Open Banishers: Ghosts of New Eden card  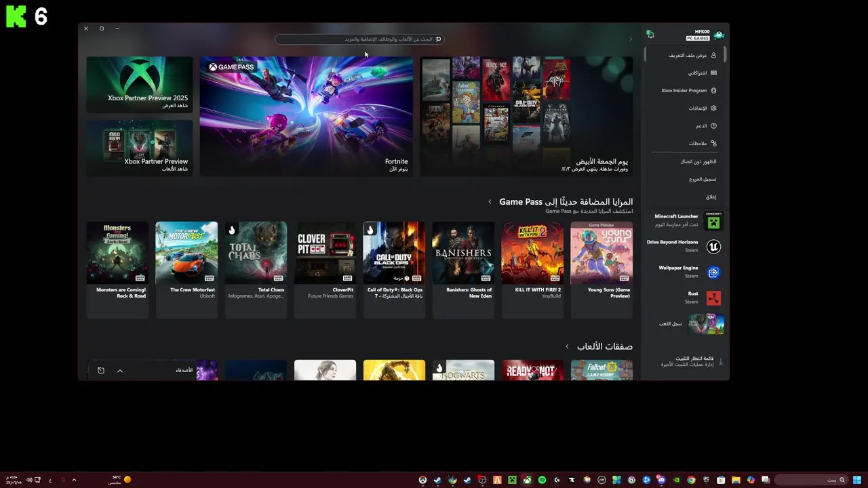coord(463,269)
